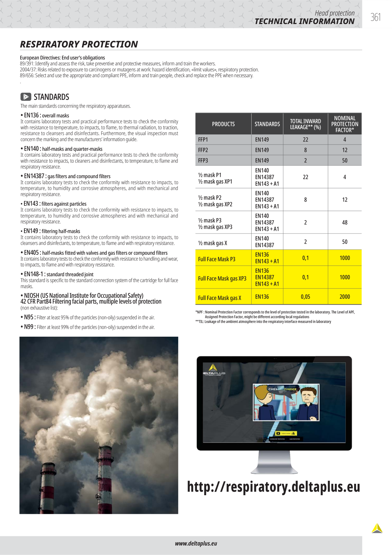Click the RESPIRATORY PROTECTION heading
Viewport: 392px width, 555px height.
79,44
